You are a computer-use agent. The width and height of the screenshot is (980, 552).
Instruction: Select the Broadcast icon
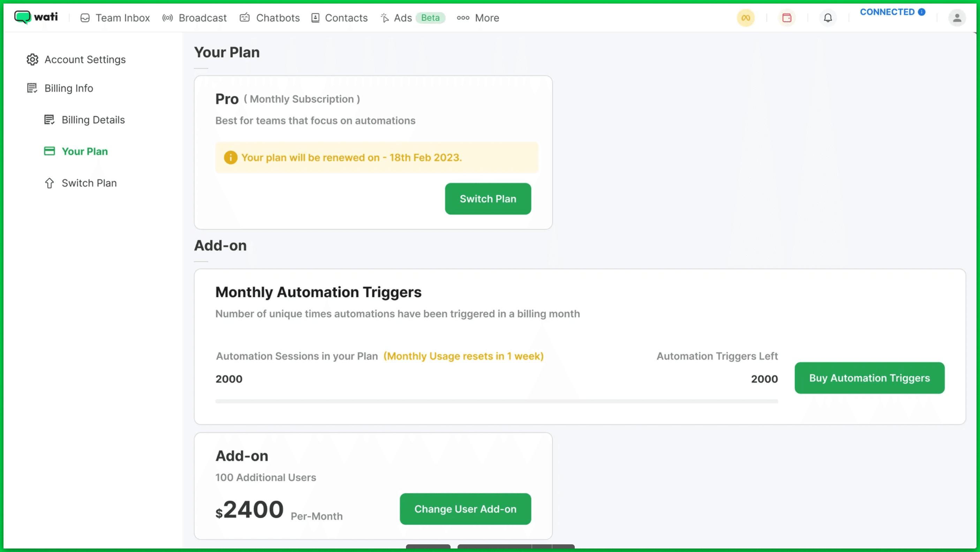167,18
